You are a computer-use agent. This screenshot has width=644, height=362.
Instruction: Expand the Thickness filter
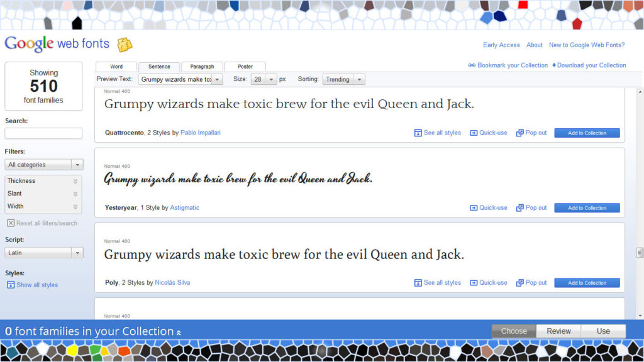point(75,181)
